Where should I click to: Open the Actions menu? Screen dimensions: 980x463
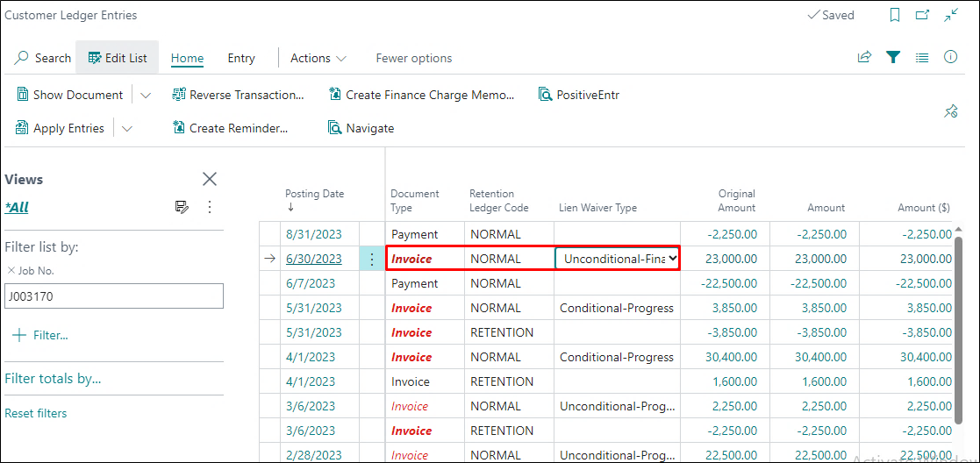pyautogui.click(x=318, y=58)
